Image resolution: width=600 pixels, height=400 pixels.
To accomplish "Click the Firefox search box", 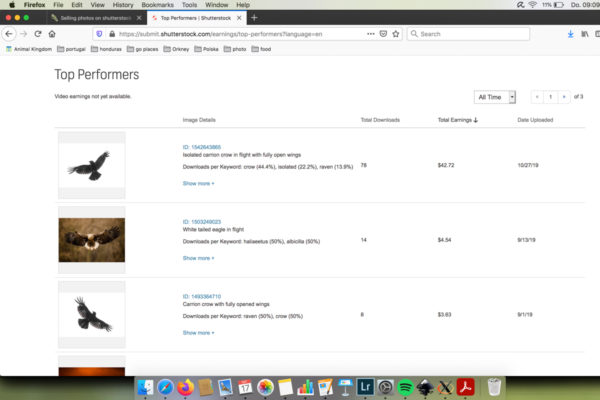I will [x=468, y=34].
